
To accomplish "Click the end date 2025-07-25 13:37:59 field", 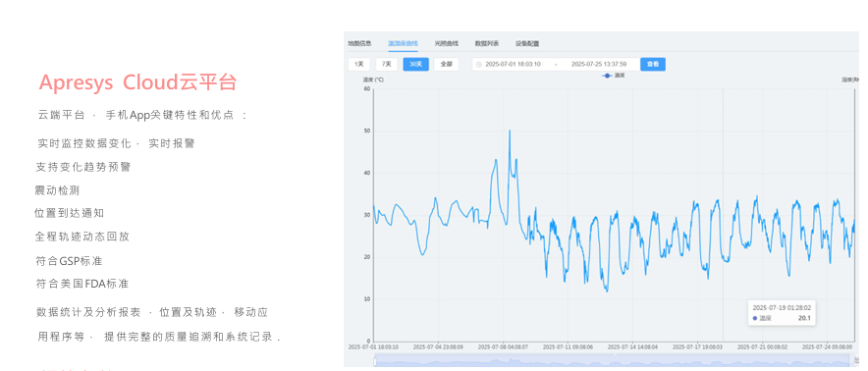I will (x=598, y=64).
